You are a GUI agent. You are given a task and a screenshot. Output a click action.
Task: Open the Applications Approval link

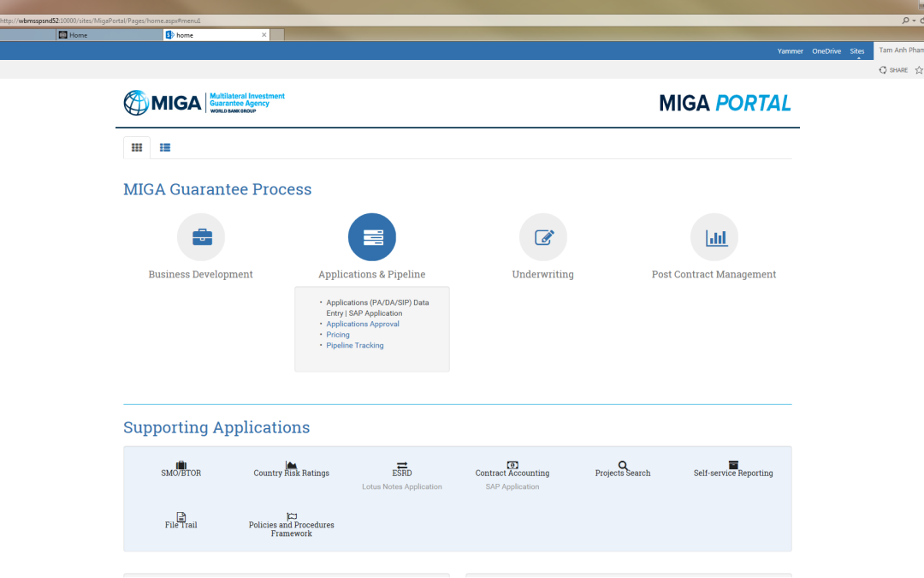click(363, 325)
